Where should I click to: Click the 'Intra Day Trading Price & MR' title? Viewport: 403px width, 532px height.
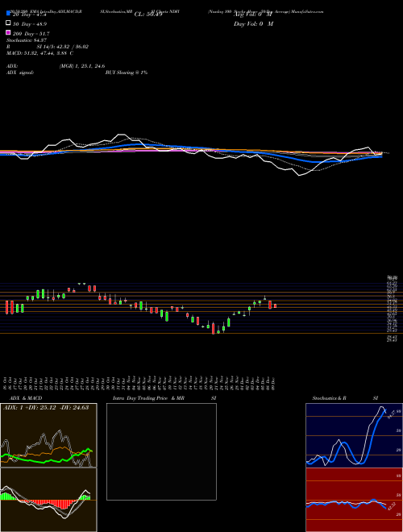click(x=148, y=398)
